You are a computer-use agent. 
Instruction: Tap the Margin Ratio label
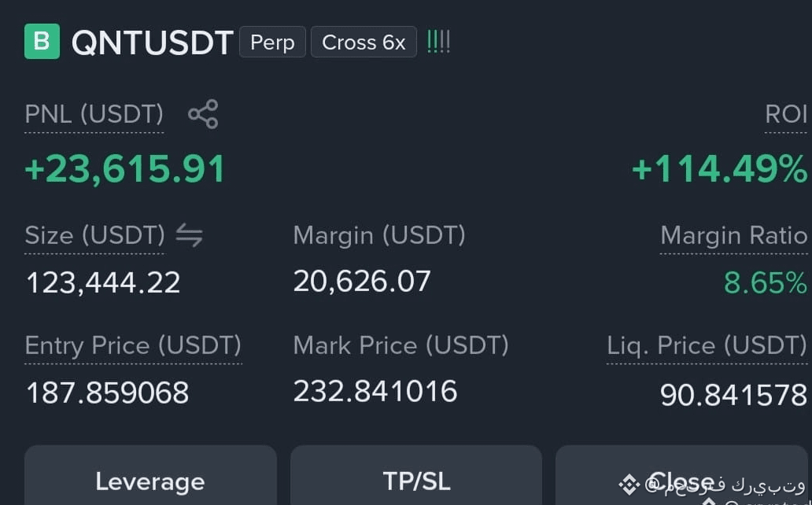[734, 236]
